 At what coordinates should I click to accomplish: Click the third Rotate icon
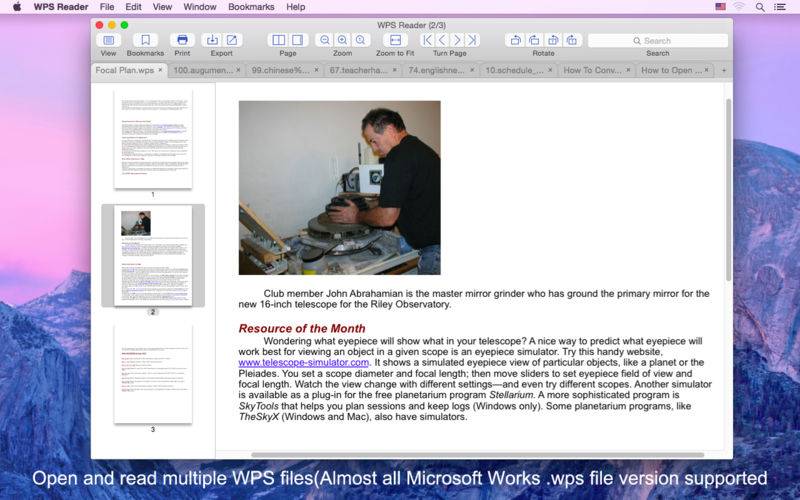tap(553, 40)
